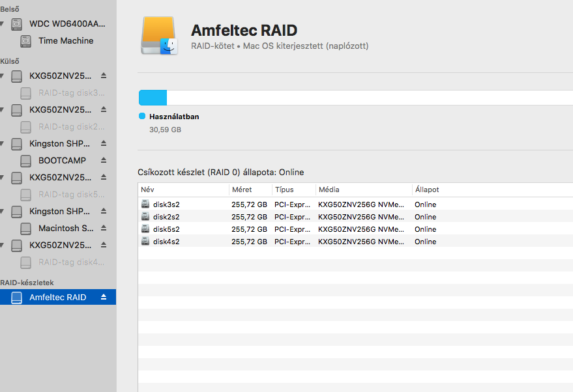Collapse the Kingston disk containing Macintosh S...

click(2, 212)
